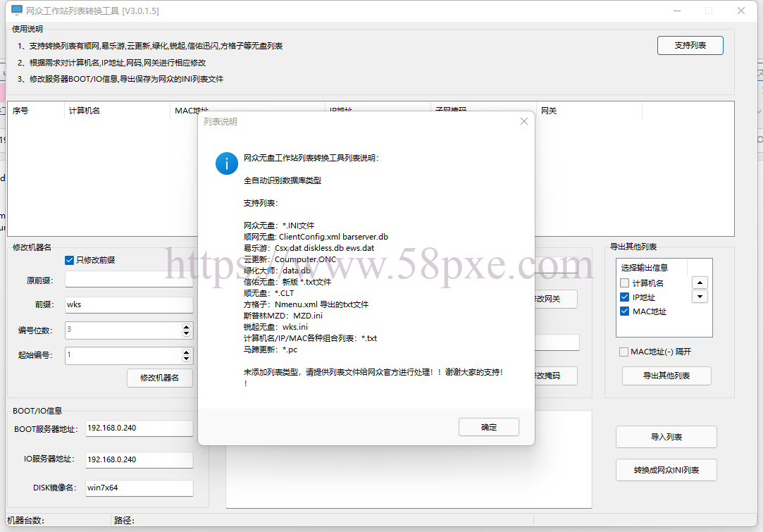Viewport: 763px width, 532px height.
Task: Toggle the MAC地址(-) 隔开 checkbox
Action: [624, 352]
